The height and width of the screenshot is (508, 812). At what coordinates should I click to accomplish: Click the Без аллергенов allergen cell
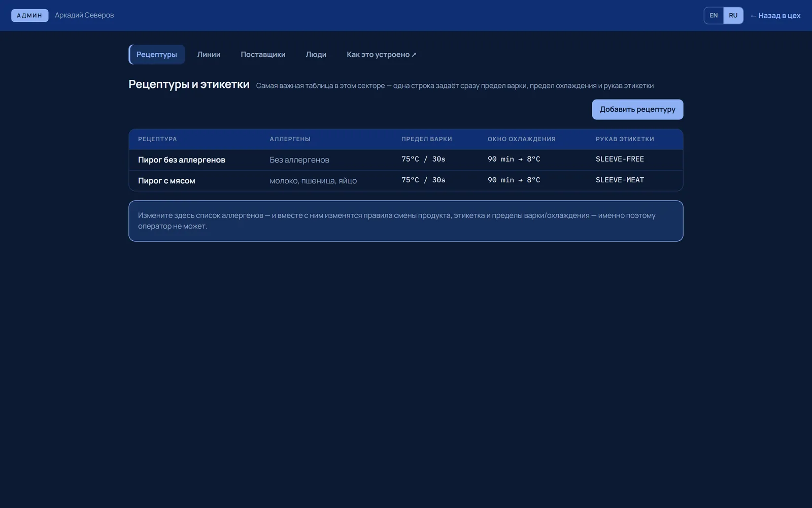(299, 160)
